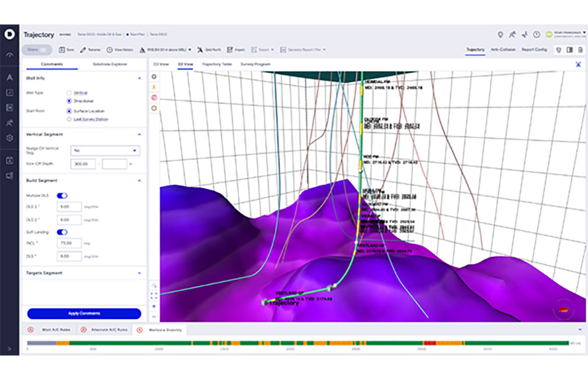Collapse the Build Segment section
The image size is (588, 380).
(139, 180)
